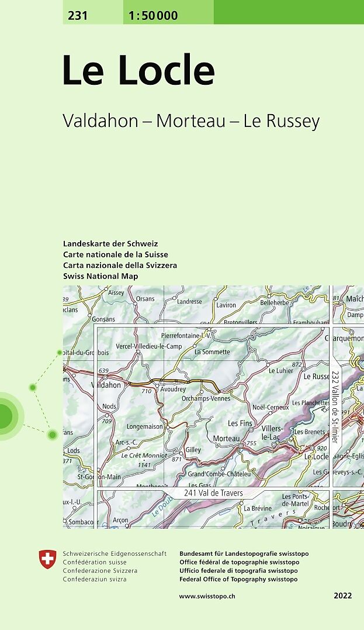364x630 pixels.
Task: Click the sheet number 231
Action: [x=78, y=16]
